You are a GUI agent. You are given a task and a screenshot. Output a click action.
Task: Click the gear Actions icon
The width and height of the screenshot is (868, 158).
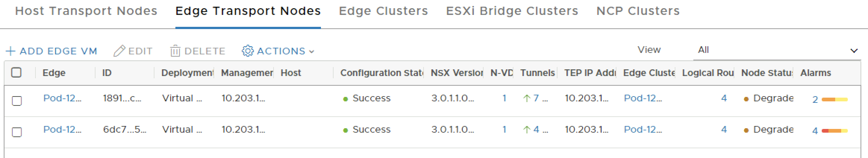[247, 51]
